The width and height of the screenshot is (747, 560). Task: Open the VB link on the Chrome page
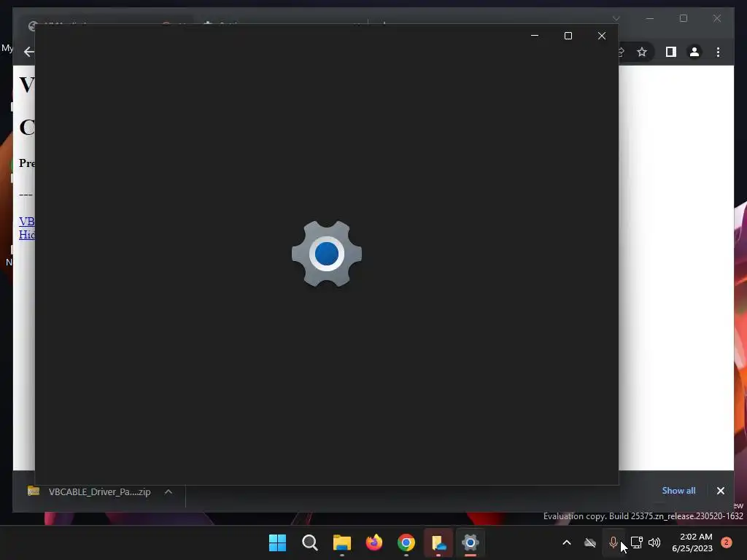(x=27, y=222)
